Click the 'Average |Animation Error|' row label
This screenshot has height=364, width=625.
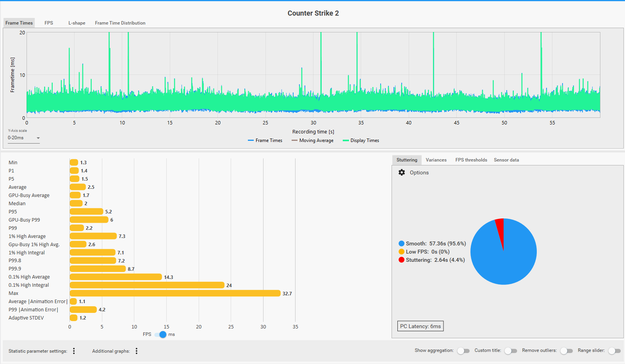tap(38, 302)
